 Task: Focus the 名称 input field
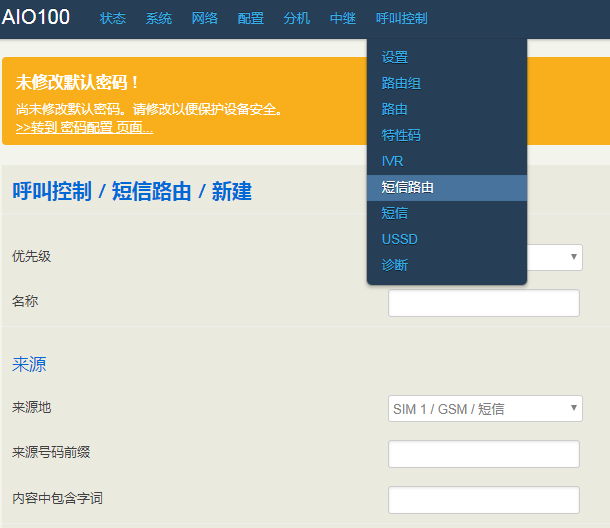(x=484, y=303)
